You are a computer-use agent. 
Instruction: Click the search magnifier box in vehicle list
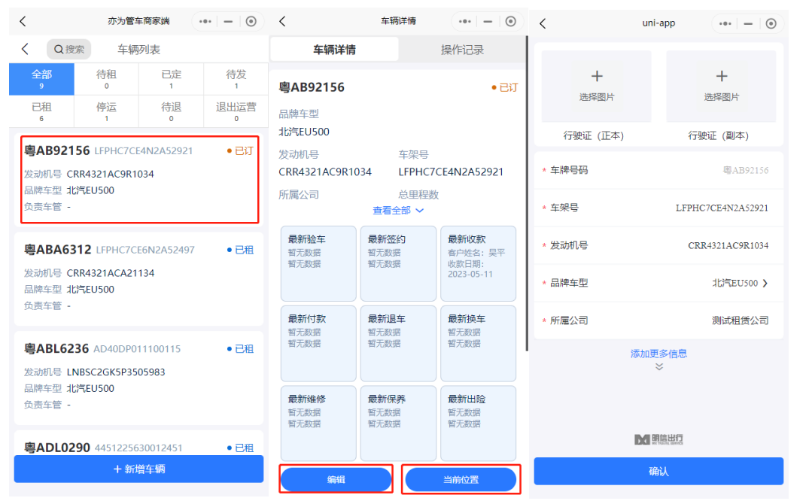[x=68, y=50]
